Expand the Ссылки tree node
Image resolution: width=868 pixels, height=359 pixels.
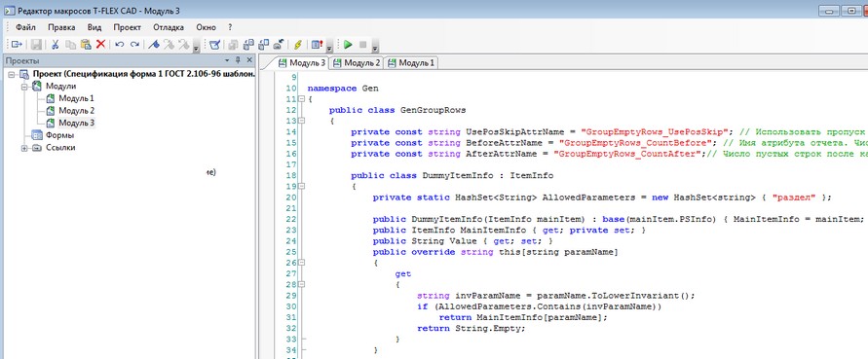coord(24,148)
